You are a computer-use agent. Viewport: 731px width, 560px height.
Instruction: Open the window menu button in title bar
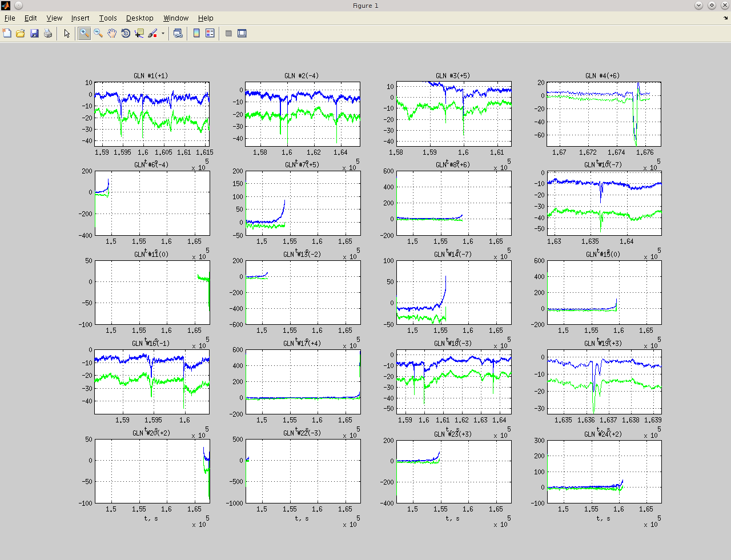click(x=18, y=6)
